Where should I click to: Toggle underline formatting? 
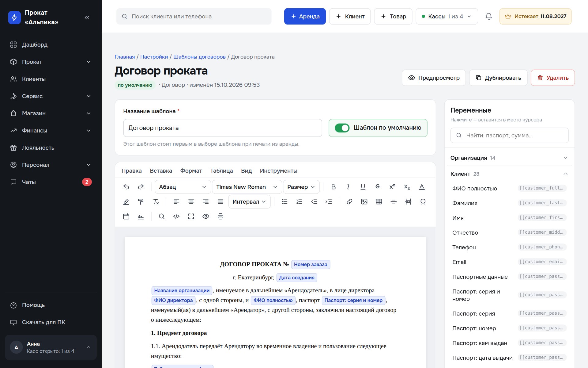point(363,187)
